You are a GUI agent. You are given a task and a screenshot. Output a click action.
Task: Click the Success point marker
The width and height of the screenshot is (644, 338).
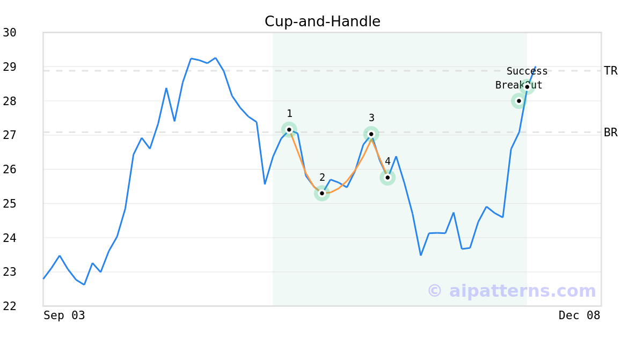coord(527,86)
